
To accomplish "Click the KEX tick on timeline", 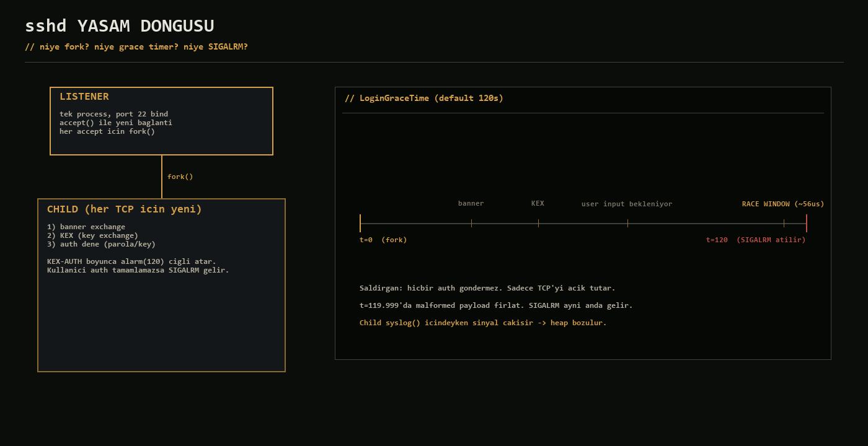I will 538,224.
